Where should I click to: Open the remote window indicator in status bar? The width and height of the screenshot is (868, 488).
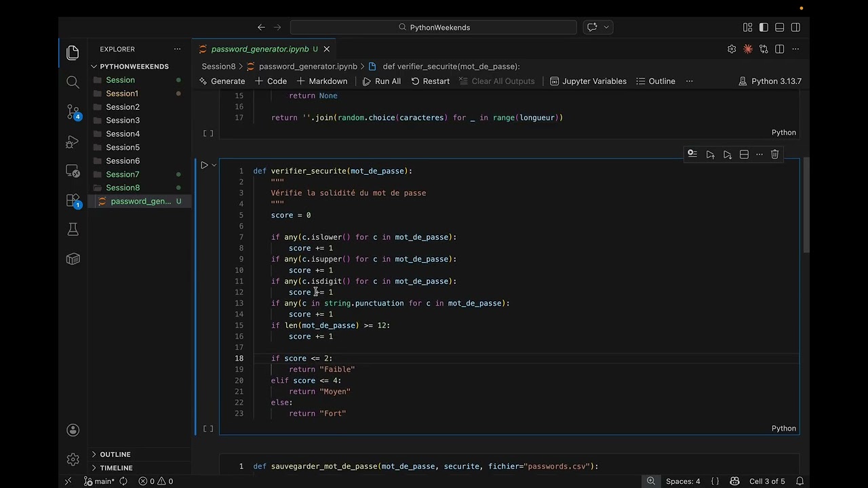click(68, 481)
